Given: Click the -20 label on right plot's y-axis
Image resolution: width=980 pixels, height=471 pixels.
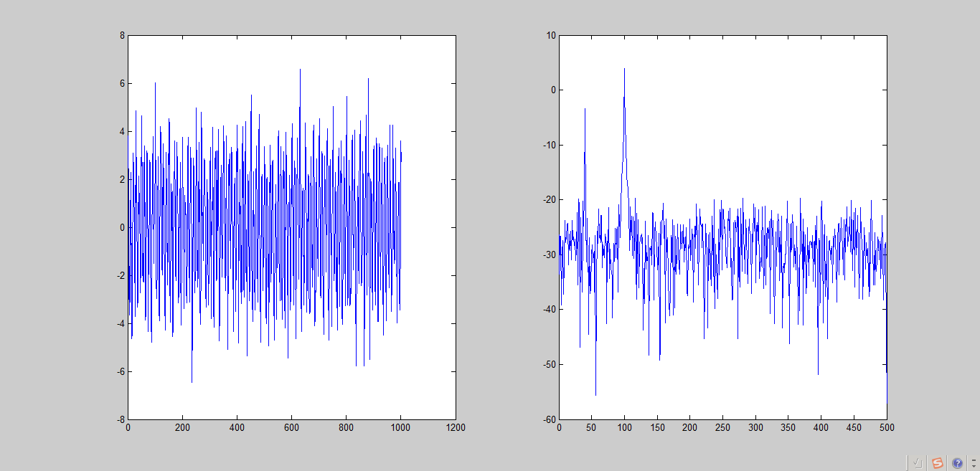Looking at the screenshot, I should (549, 199).
